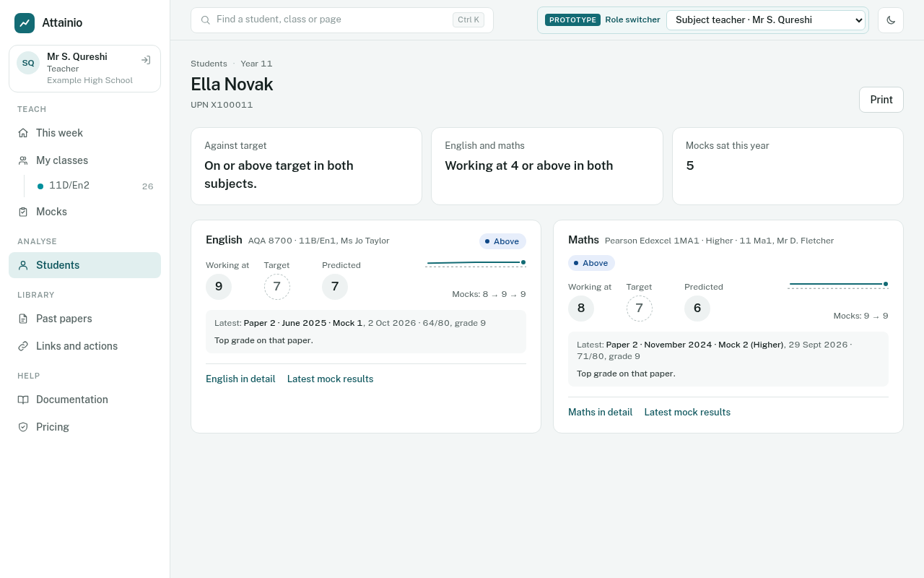The width and height of the screenshot is (924, 578).
Task: Click the link icon beside Links and actions
Action: (23, 346)
